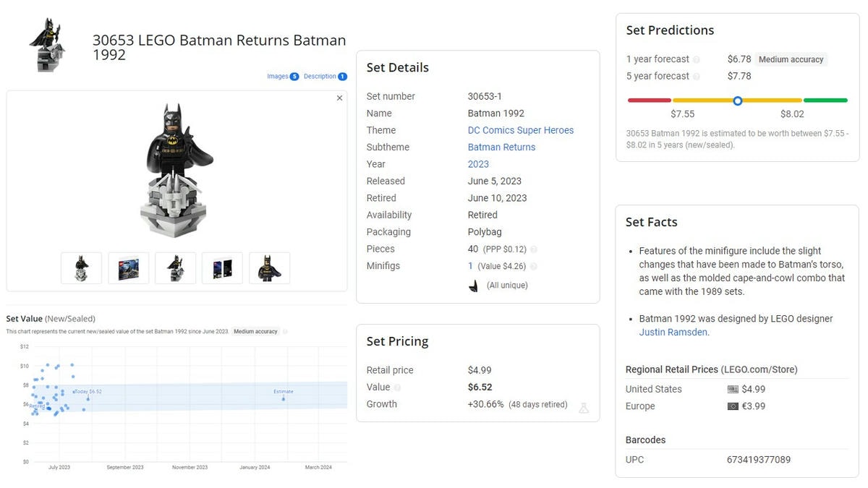Open the Images tab with 5 badge
Image resolution: width=868 pixels, height=488 pixels.
(282, 77)
